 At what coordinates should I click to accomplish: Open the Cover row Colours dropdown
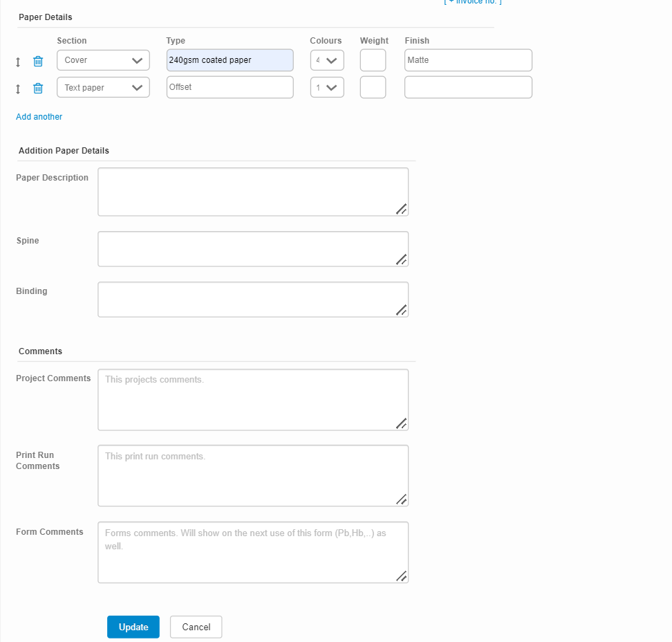[327, 60]
